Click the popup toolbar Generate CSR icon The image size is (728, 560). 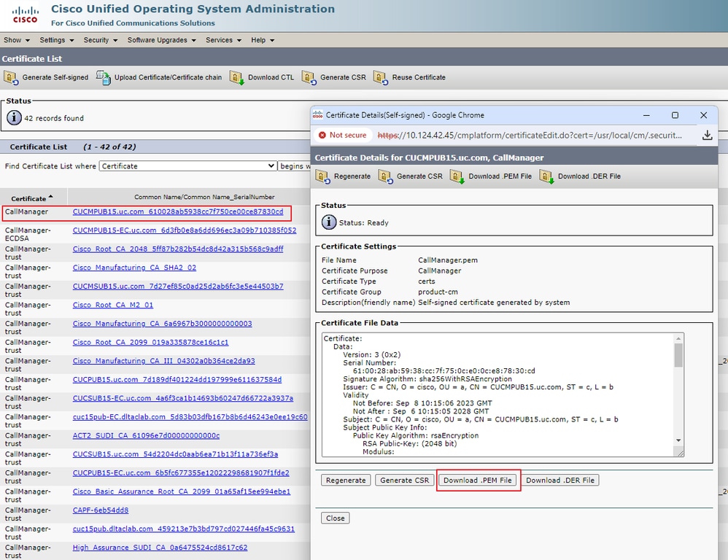click(x=385, y=176)
